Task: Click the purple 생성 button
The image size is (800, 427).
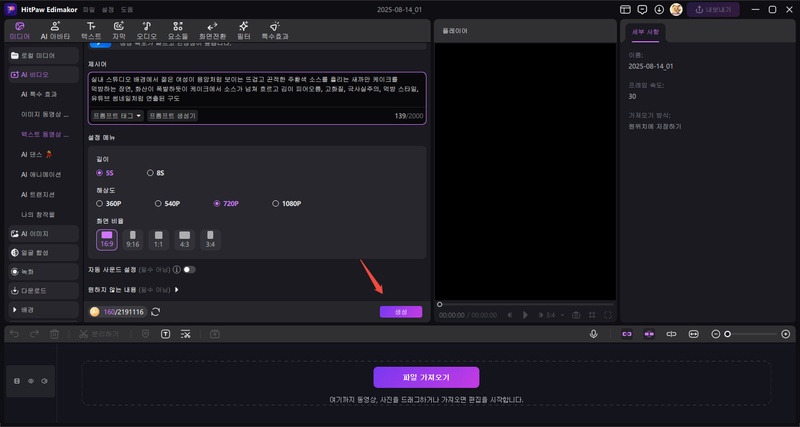Action: (x=401, y=312)
